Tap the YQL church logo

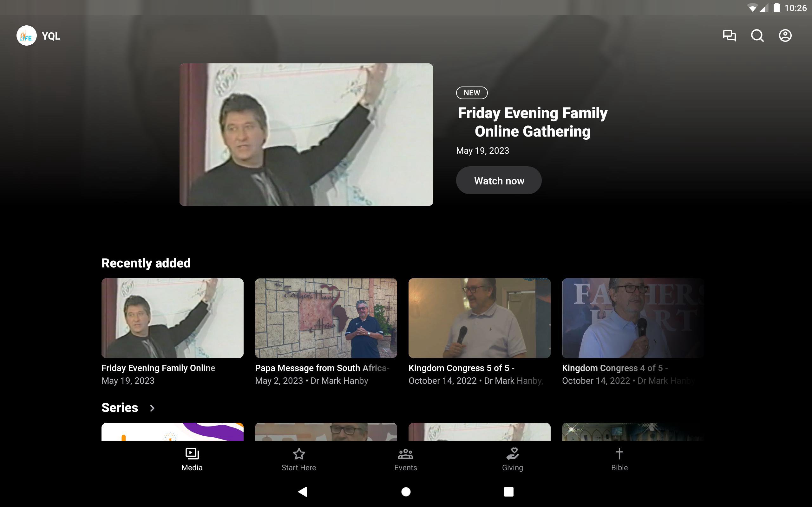coord(27,35)
